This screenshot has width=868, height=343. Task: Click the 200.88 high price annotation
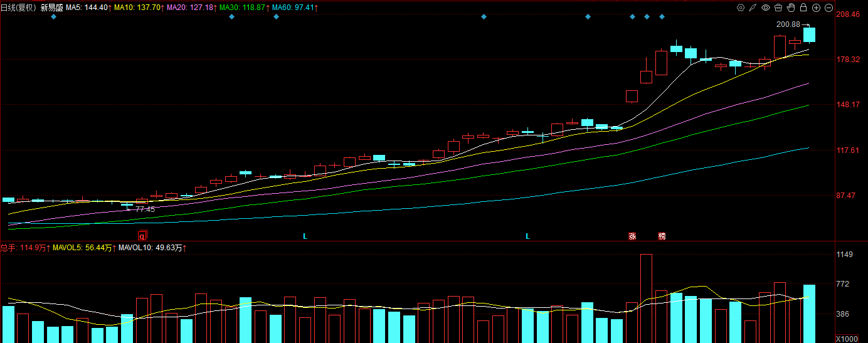[x=788, y=24]
